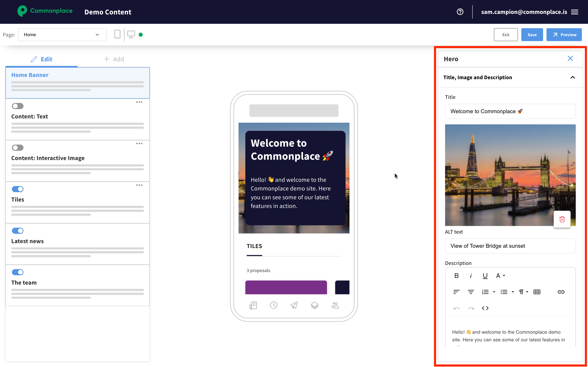588x367 pixels.
Task: Insert a table in the Description
Action: pos(537,292)
